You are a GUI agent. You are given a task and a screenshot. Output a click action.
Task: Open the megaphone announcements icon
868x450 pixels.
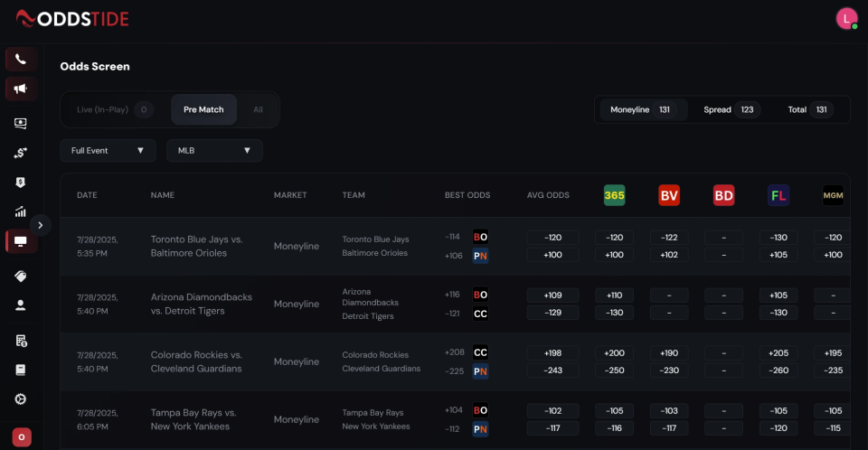tap(21, 89)
